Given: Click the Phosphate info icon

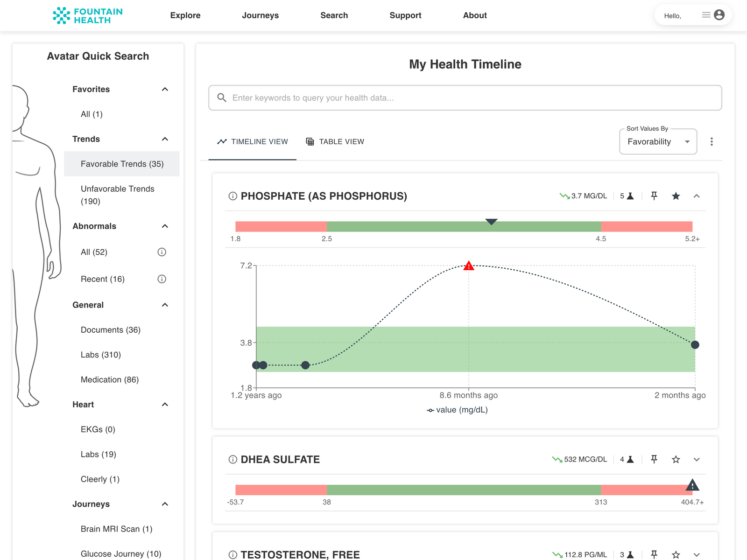Looking at the screenshot, I should point(233,196).
